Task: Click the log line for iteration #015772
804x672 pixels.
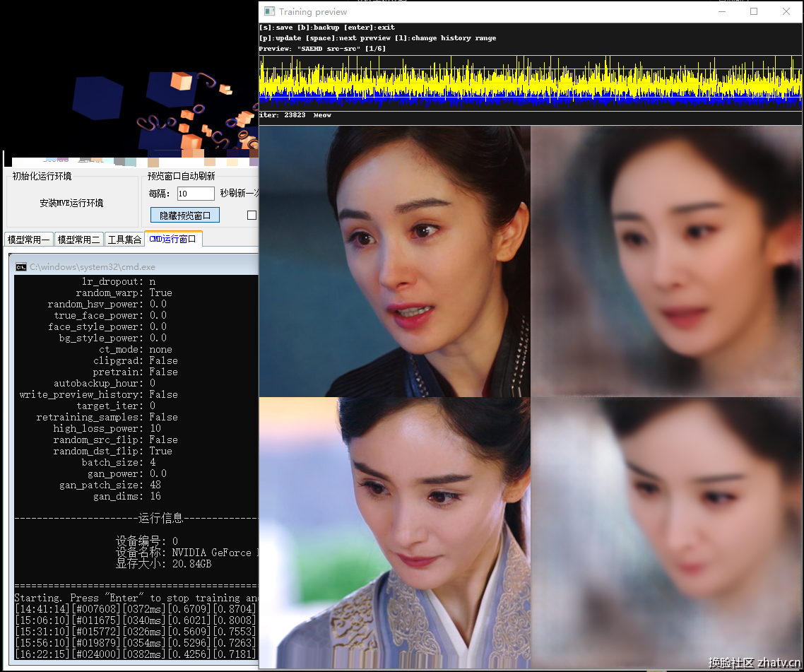Action: tap(136, 632)
